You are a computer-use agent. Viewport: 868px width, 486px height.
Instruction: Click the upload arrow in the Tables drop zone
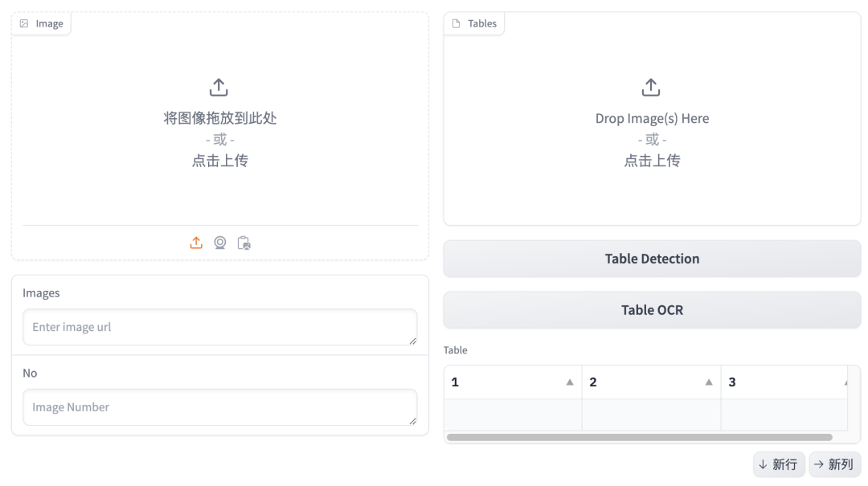651,86
